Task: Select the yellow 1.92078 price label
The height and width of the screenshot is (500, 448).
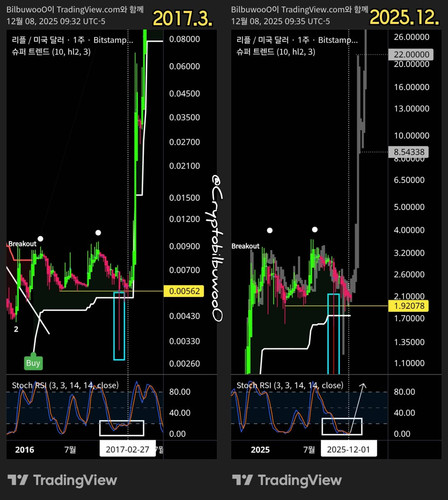Action: [409, 306]
